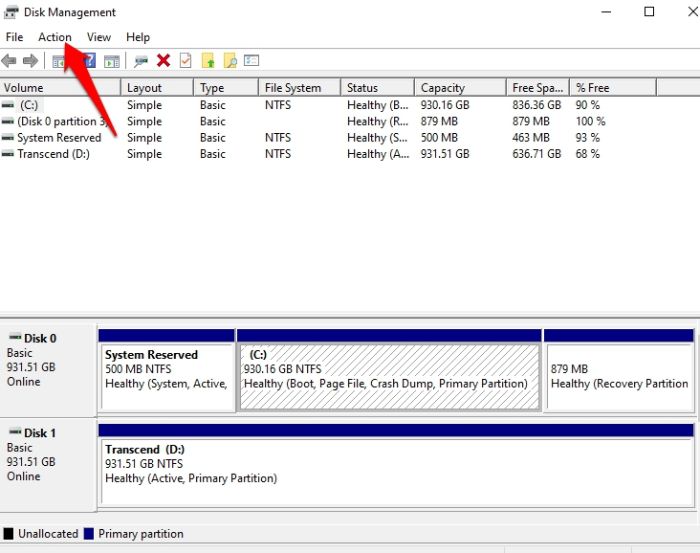Sort by the Layout column header
This screenshot has width=700, height=553.
click(x=157, y=87)
